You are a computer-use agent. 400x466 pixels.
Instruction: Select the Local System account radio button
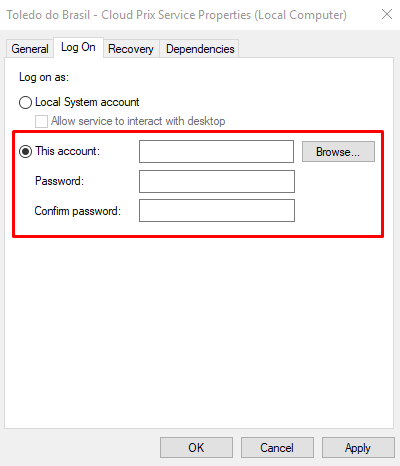[25, 102]
